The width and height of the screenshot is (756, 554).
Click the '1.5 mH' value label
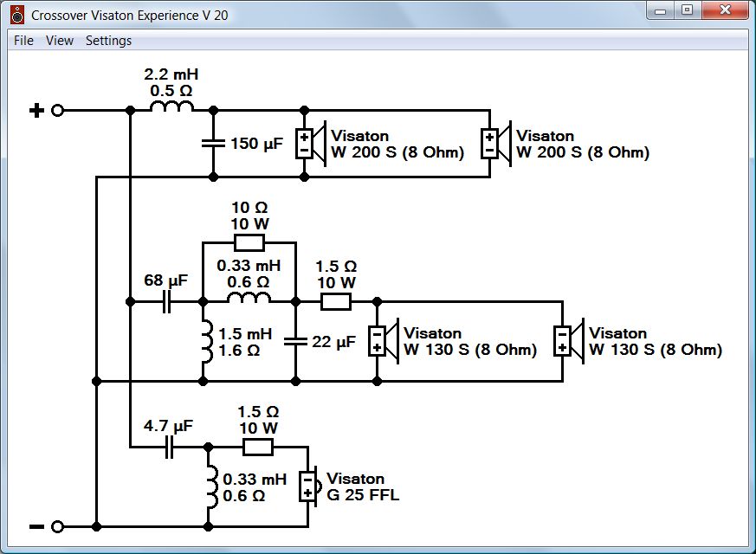click(x=245, y=334)
